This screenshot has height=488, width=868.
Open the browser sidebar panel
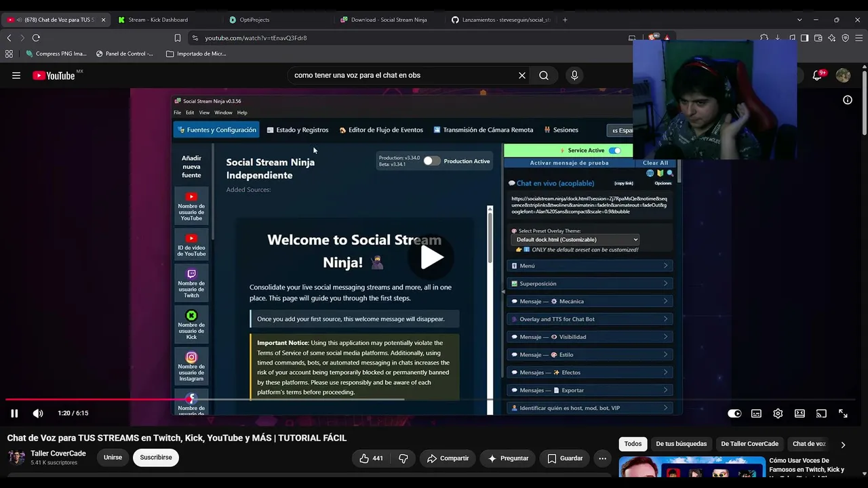point(804,38)
